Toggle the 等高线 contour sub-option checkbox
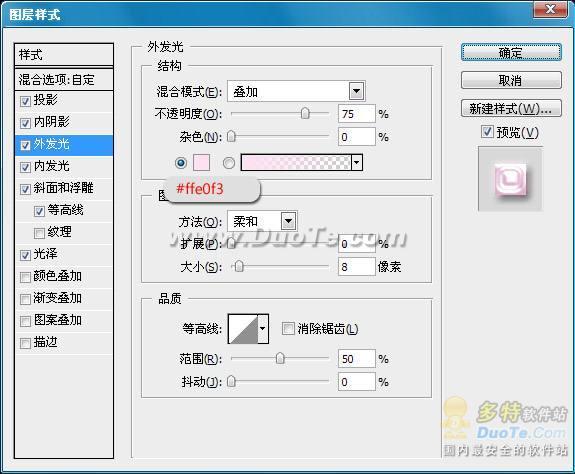This screenshot has height=474, width=575. tap(39, 211)
